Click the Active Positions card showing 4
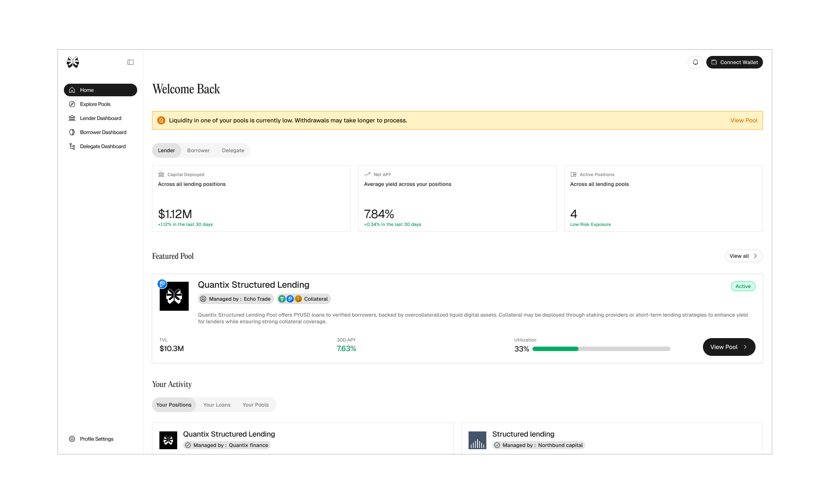Image resolution: width=830 pixels, height=504 pixels. (663, 198)
